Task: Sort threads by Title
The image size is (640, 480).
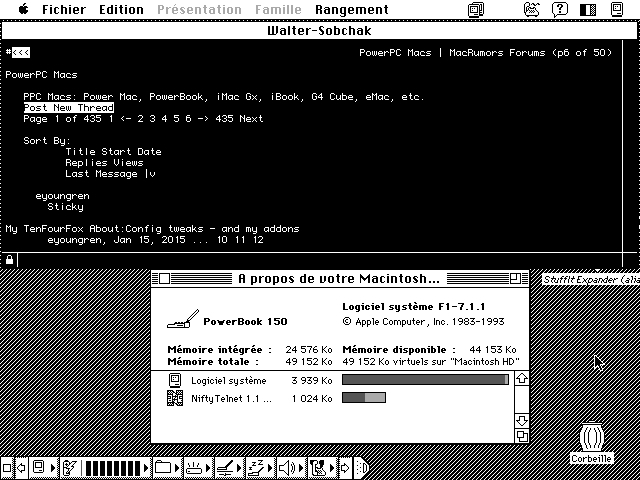Action: (x=80, y=152)
